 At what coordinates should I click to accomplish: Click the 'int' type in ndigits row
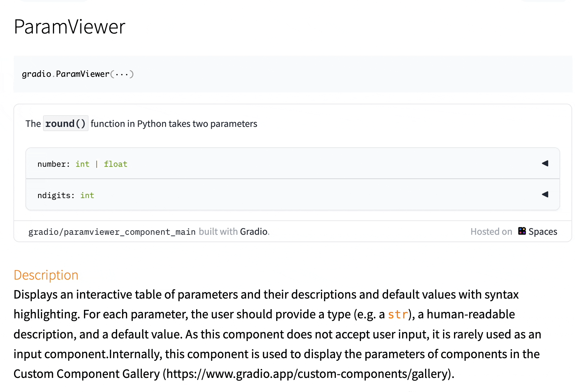(x=87, y=196)
